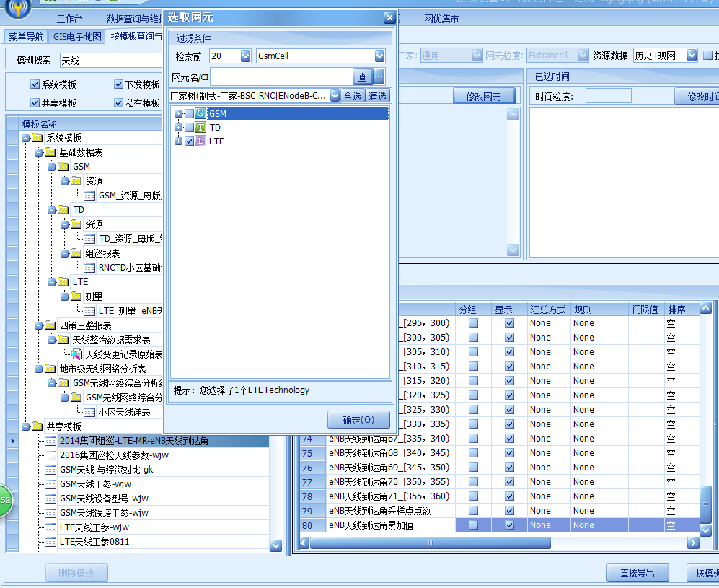Image resolution: width=719 pixels, height=588 pixels.
Task: Expand the TD node in dialog tree
Action: pos(178,127)
